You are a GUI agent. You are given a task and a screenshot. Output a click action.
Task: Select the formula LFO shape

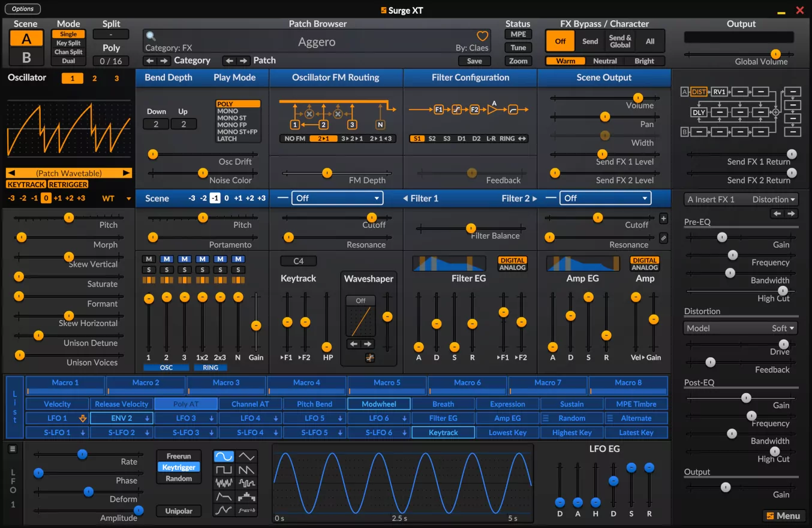coord(246,511)
